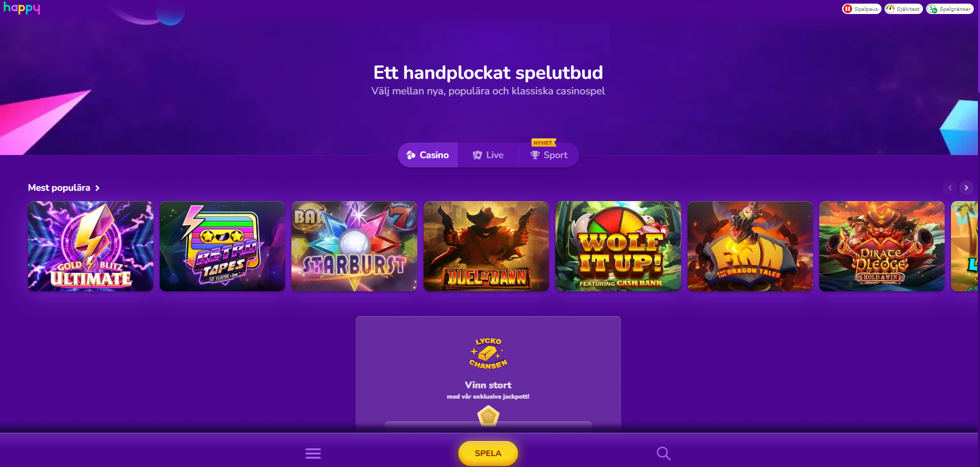The height and width of the screenshot is (467, 980).
Task: Click the yellow SPELA button
Action: pos(488,453)
